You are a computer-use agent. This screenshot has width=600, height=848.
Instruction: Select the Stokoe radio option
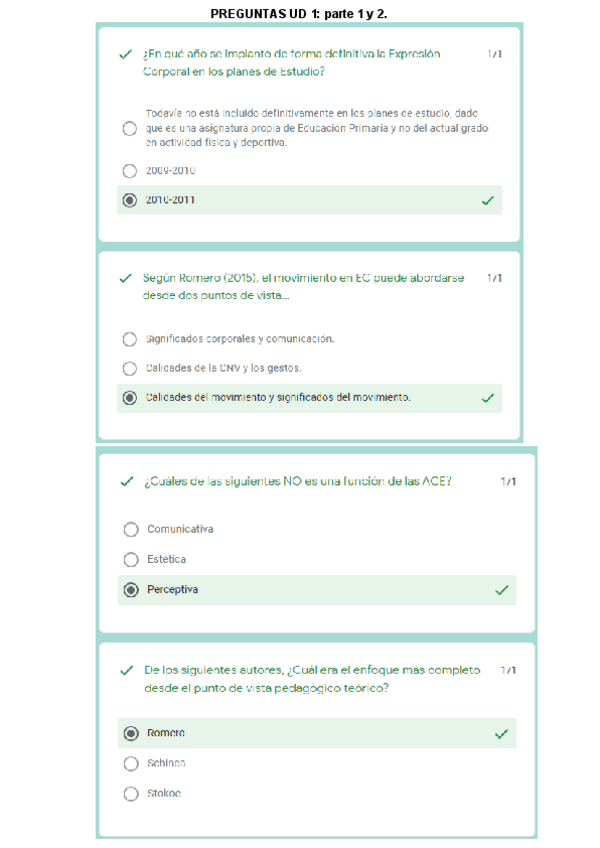tap(131, 794)
